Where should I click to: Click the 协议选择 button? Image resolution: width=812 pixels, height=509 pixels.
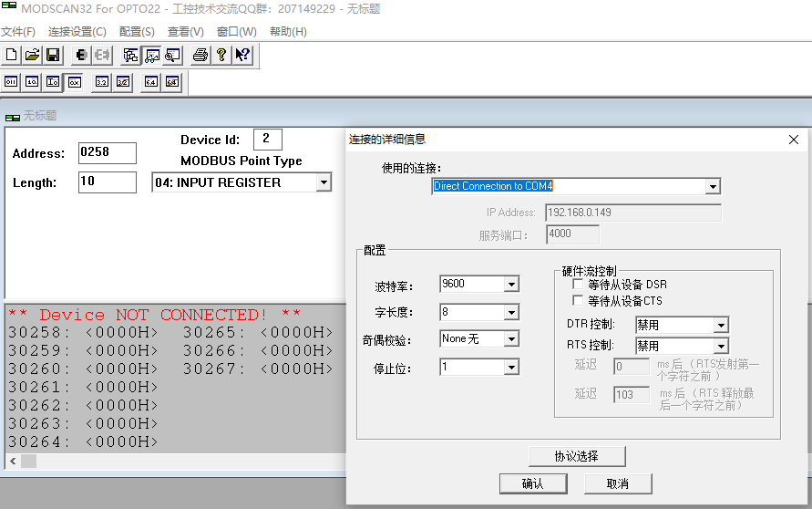click(576, 456)
